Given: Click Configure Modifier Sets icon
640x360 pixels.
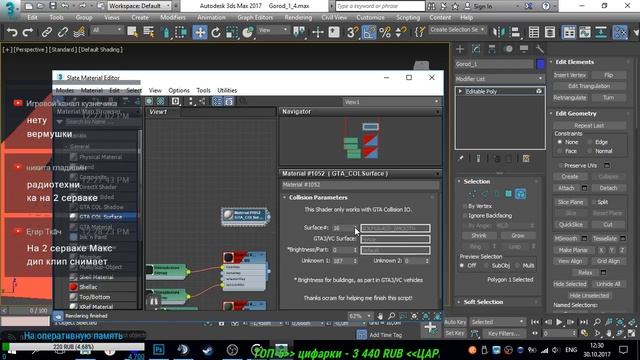Looking at the screenshot, I should 526,158.
